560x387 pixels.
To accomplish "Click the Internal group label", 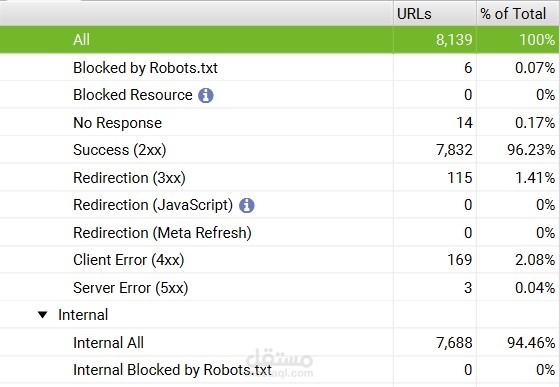I will click(x=83, y=315).
